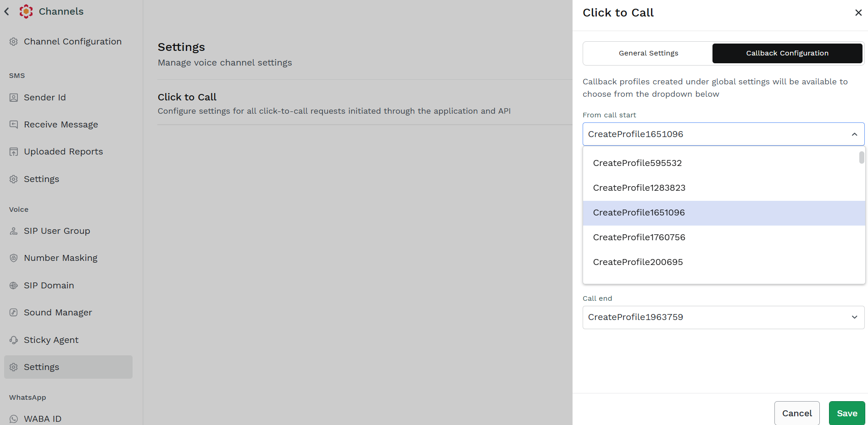
Task: Switch to the General Settings tab
Action: pos(648,53)
